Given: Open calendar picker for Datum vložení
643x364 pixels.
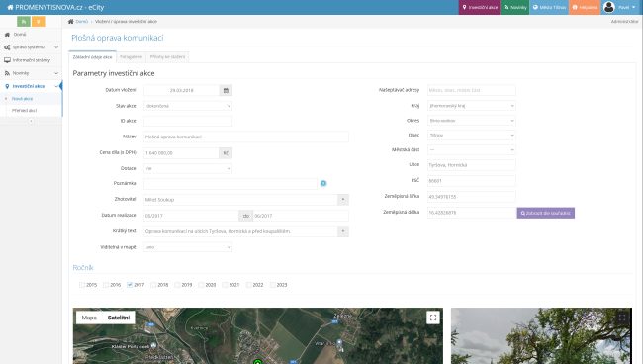Looking at the screenshot, I should pyautogui.click(x=226, y=90).
